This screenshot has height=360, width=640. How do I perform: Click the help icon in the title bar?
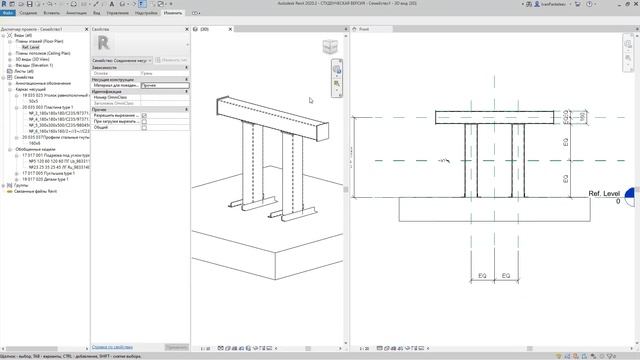589,4
